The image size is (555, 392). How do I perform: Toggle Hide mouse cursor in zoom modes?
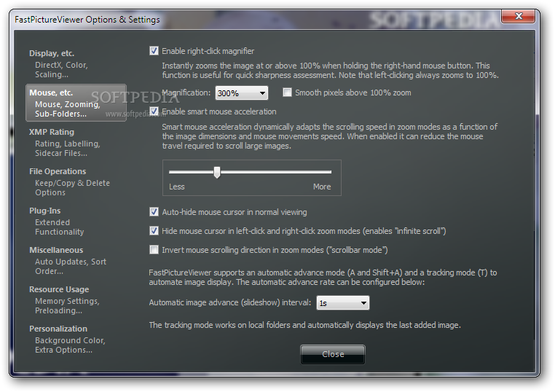(154, 231)
